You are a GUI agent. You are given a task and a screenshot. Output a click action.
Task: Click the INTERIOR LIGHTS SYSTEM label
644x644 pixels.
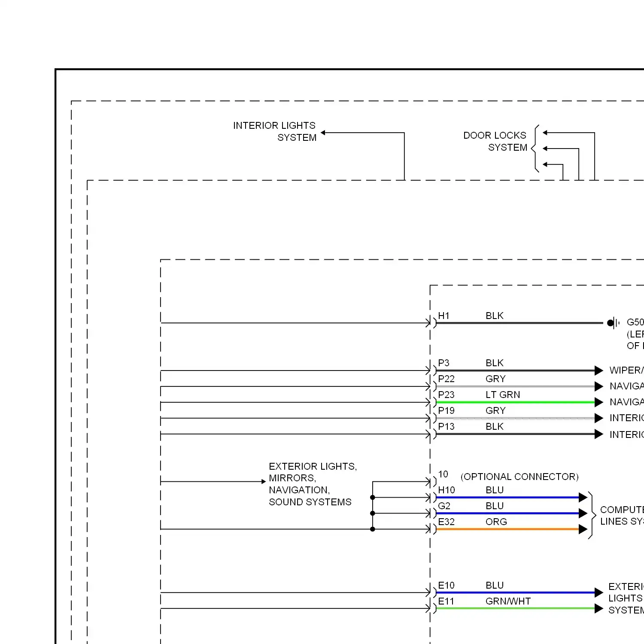[274, 131]
